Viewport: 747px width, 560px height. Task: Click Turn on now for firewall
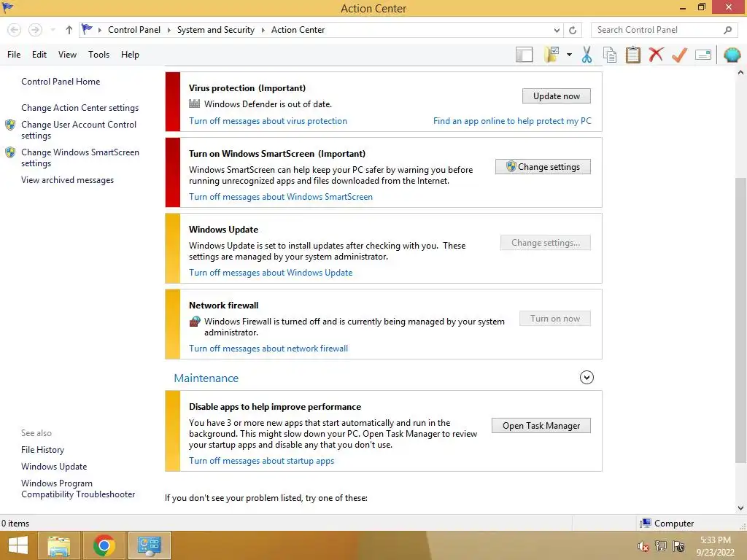[555, 319]
